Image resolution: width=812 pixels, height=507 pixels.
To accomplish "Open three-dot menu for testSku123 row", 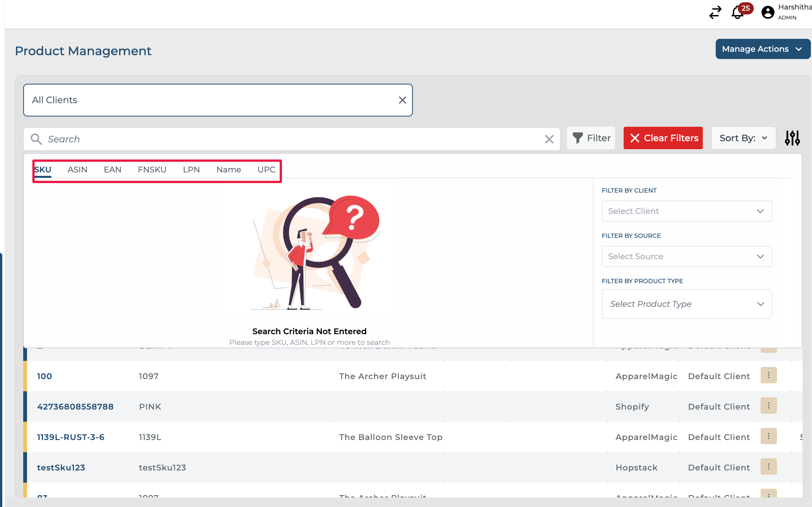I will (768, 467).
